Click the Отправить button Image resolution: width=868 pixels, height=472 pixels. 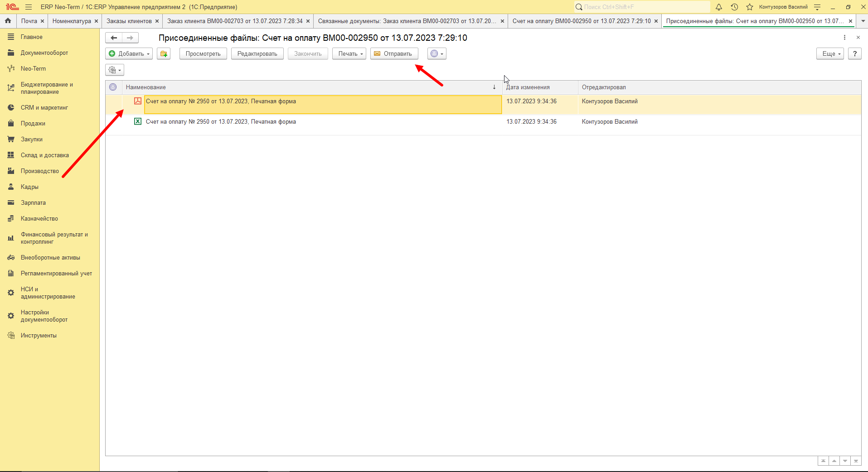393,53
